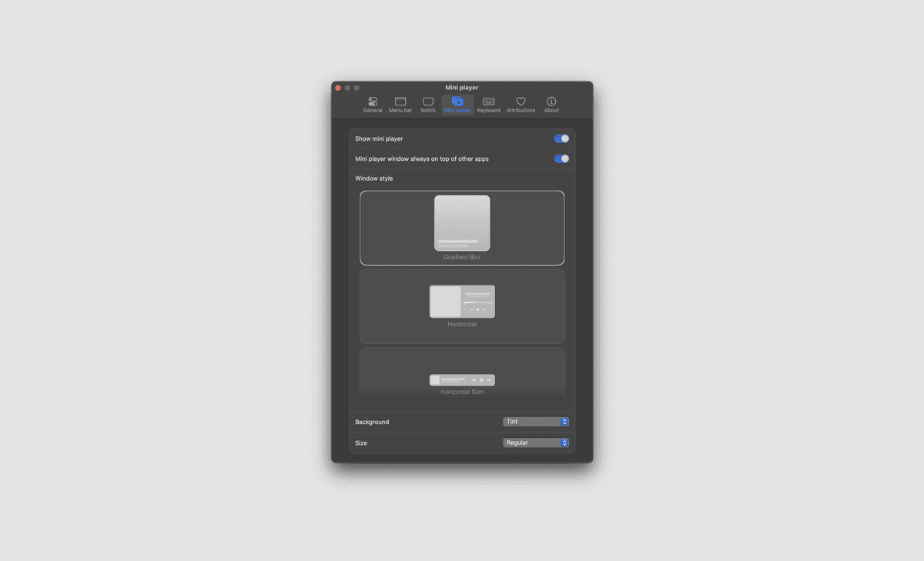Switch to the Menu bar tab

click(x=400, y=105)
